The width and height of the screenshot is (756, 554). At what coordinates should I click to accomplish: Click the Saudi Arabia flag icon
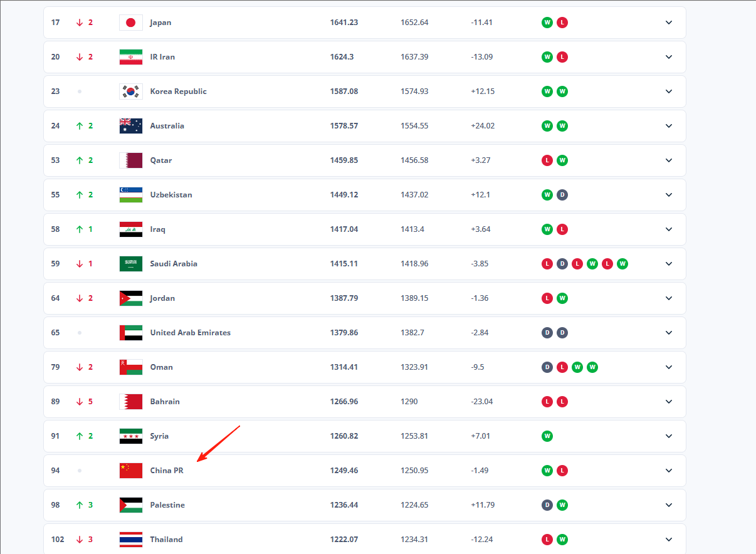(131, 264)
